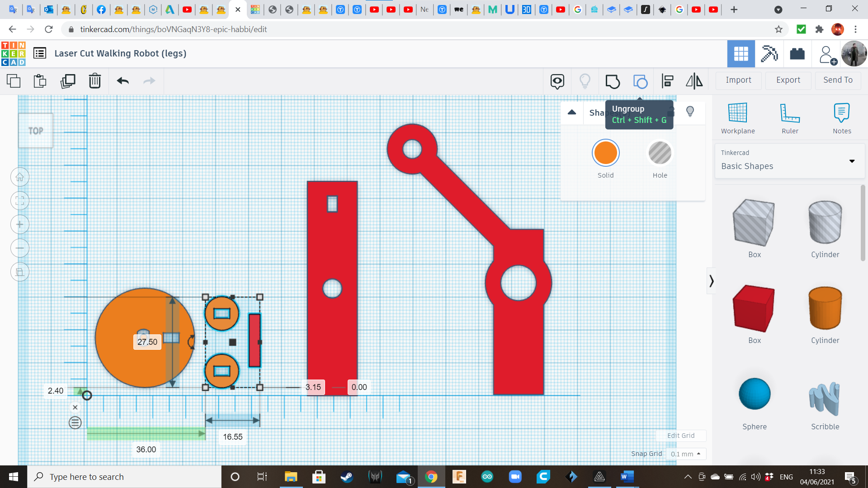The height and width of the screenshot is (488, 868).
Task: Click the Group shapes icon
Action: pos(613,81)
